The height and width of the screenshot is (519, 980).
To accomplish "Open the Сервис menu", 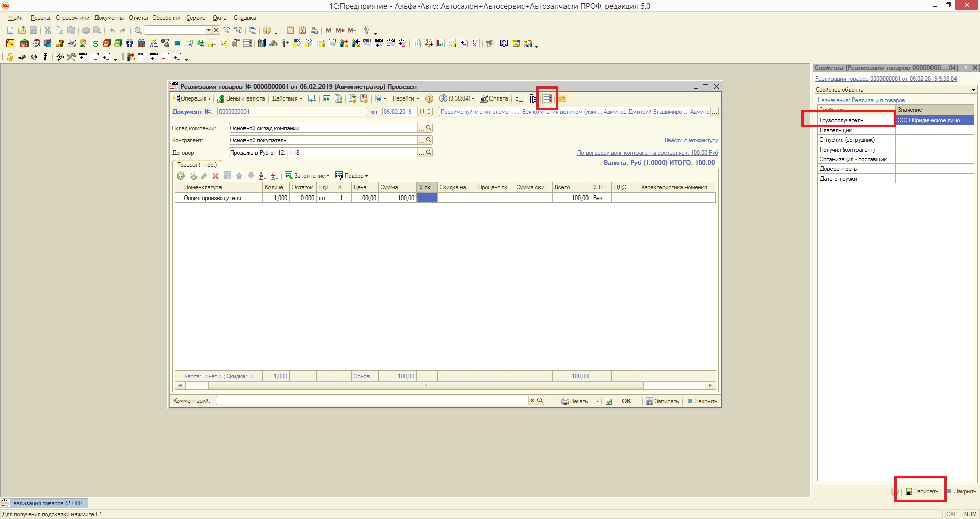I will 196,18.
